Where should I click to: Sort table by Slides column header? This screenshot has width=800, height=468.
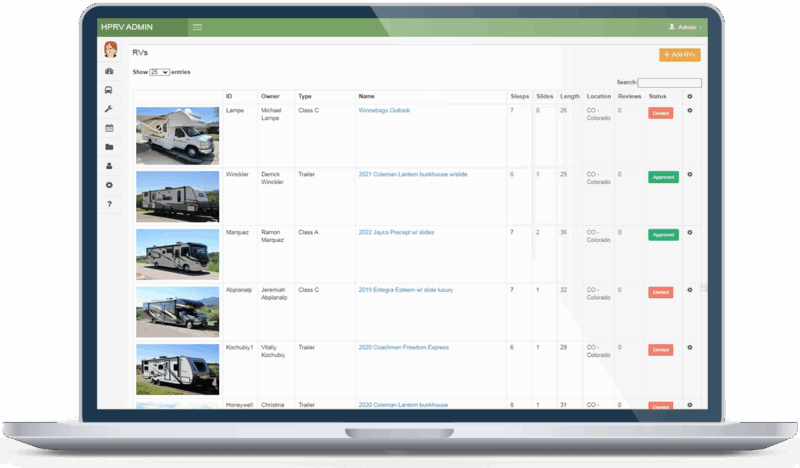pos(545,96)
